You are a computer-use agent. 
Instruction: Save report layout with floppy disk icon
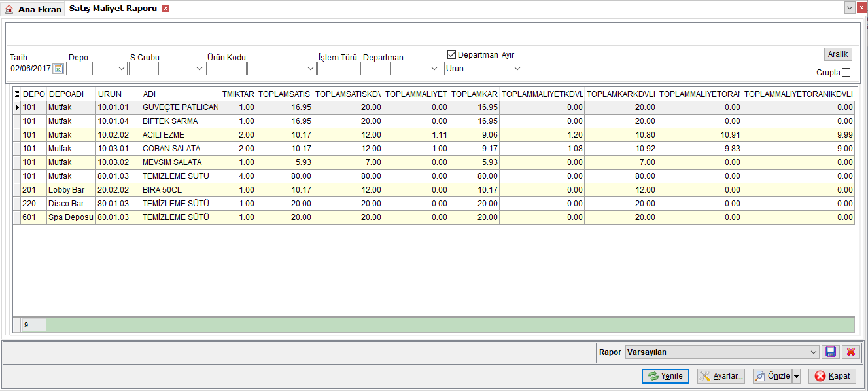coord(831,352)
